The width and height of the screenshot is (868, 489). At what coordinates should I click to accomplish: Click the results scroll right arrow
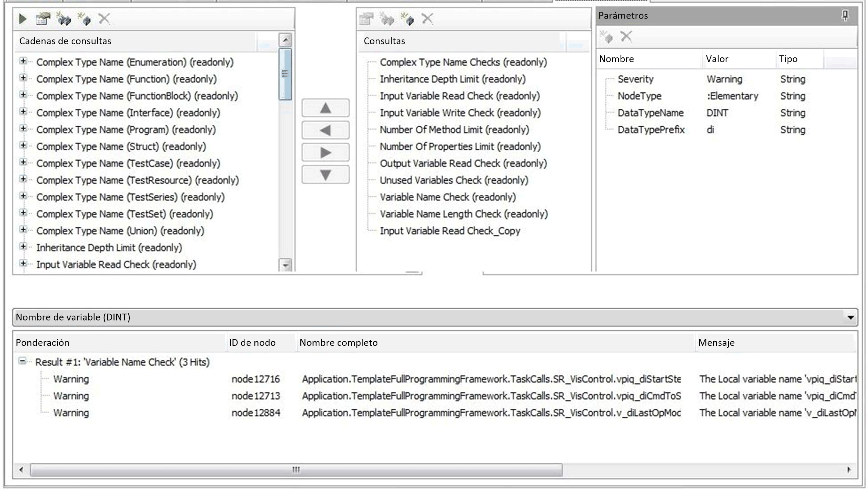(x=849, y=469)
